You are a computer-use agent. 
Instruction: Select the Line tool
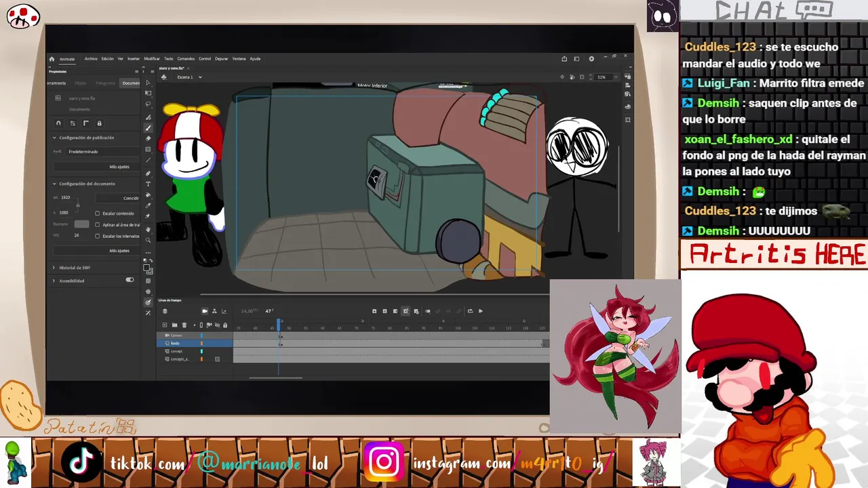point(149,161)
